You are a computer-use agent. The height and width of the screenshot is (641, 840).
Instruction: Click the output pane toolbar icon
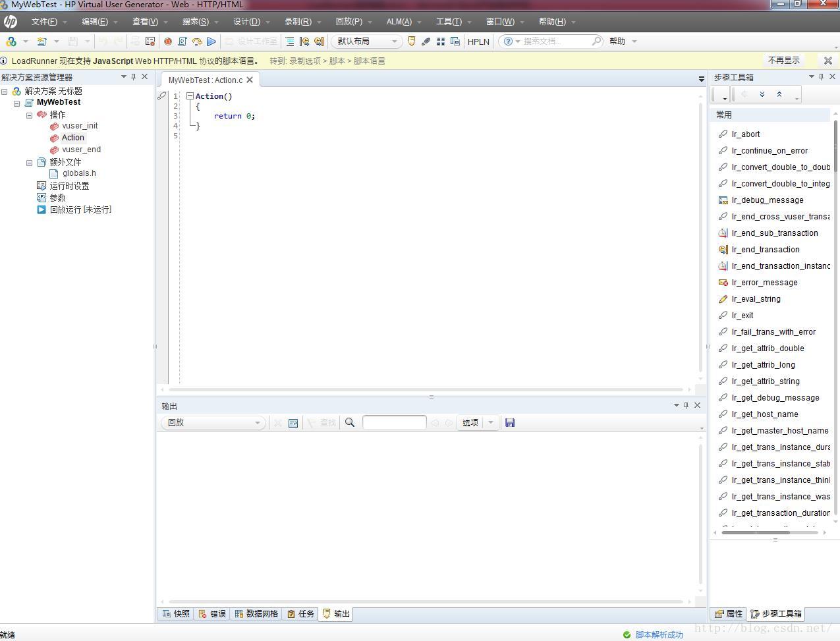[412, 42]
